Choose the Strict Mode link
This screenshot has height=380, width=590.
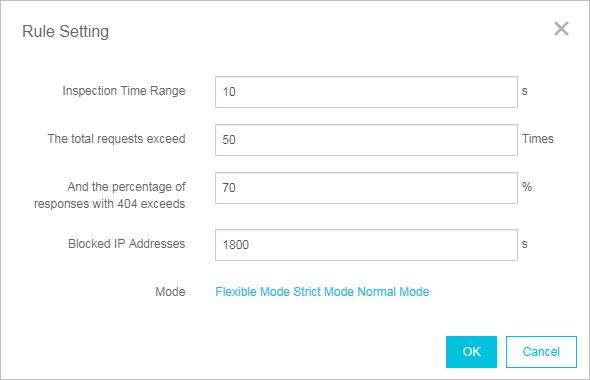tap(324, 292)
